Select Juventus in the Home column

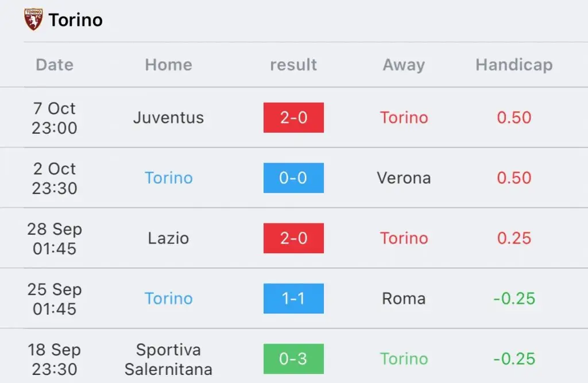coord(168,118)
